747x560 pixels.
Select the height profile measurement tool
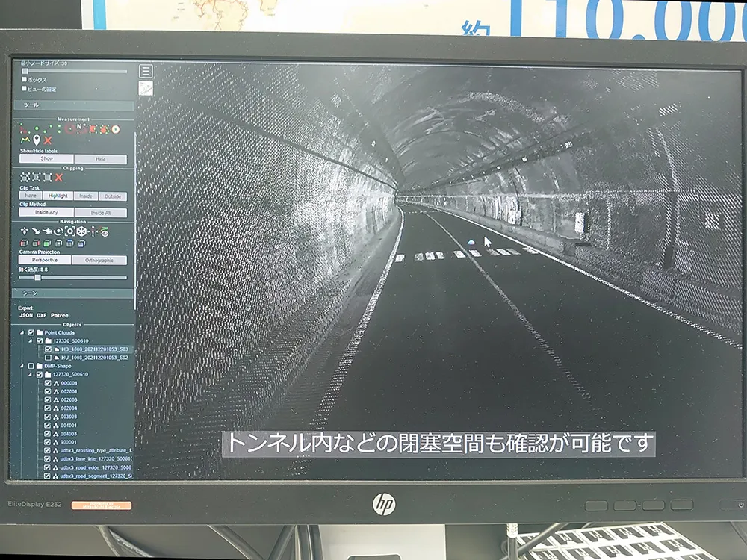(25, 140)
